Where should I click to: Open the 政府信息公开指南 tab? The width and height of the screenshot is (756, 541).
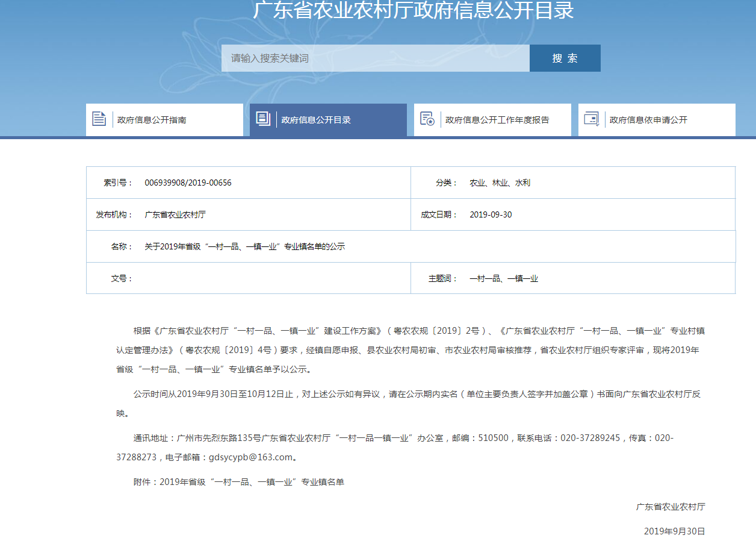[164, 120]
